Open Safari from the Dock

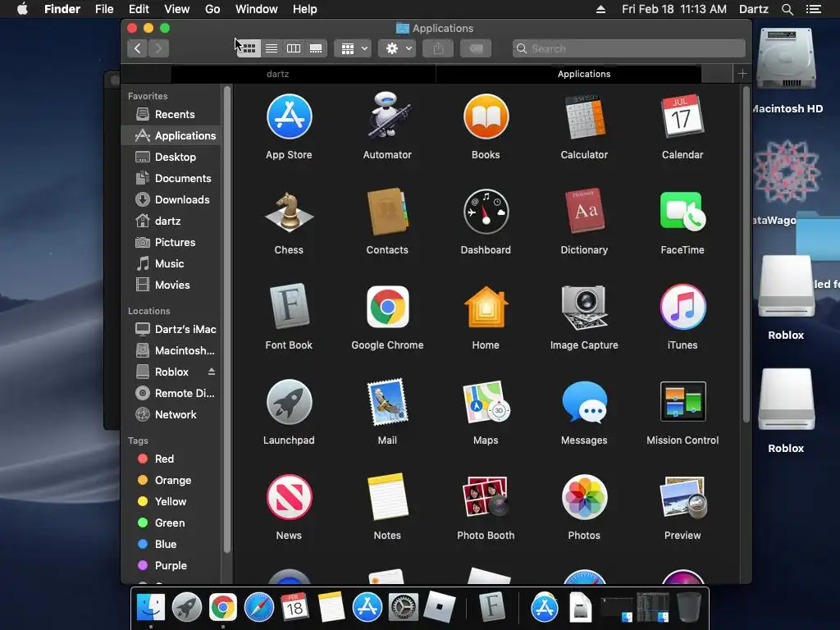click(x=259, y=608)
